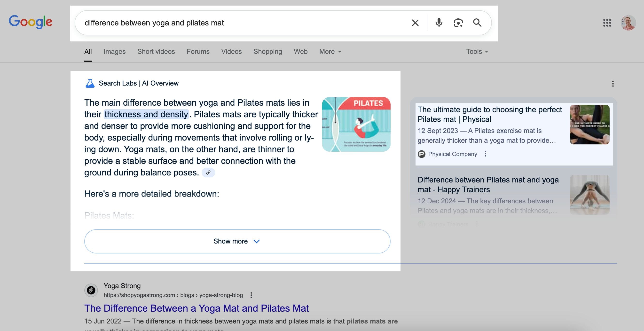Open 'The ultimate guide to choosing the perfect Pilates mat' source

pyautogui.click(x=489, y=114)
